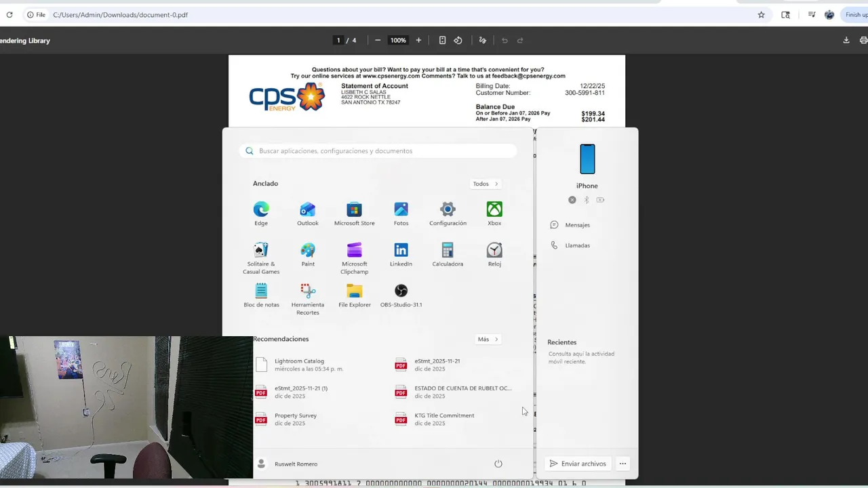The image size is (868, 488).
Task: Open browser profile avatar
Action: tap(829, 14)
